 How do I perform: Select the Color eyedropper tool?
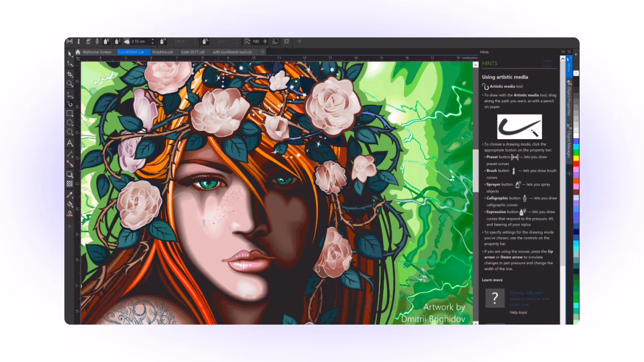coord(70,195)
